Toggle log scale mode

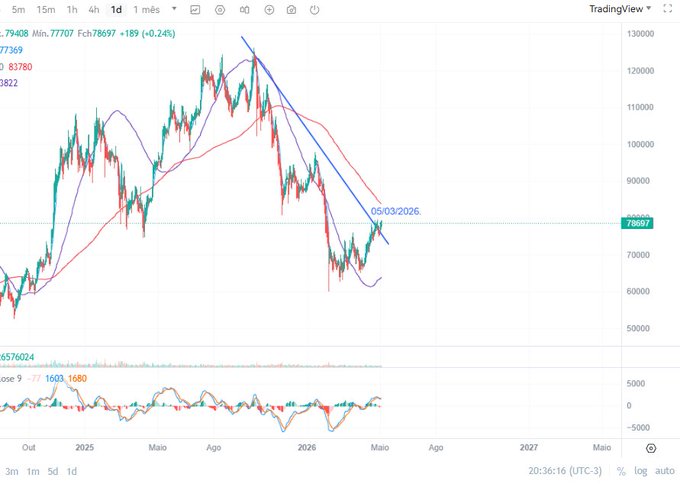pyautogui.click(x=641, y=471)
